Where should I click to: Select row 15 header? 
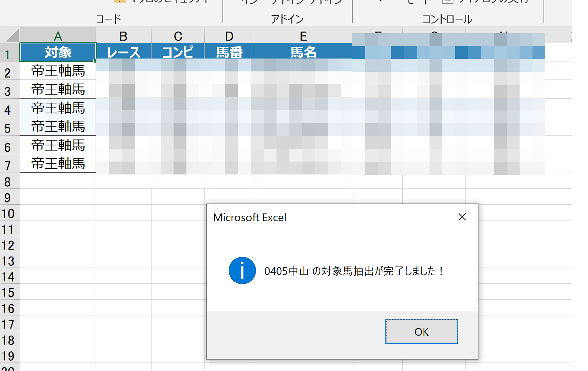coord(8,293)
